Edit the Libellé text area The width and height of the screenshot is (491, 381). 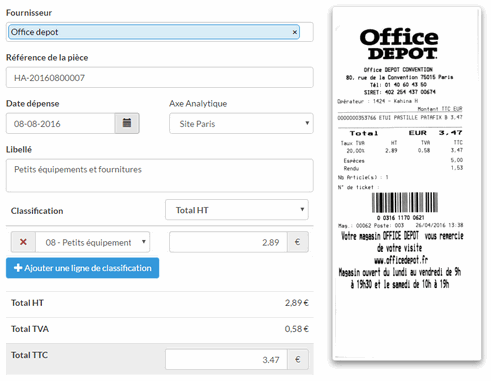tap(160, 175)
